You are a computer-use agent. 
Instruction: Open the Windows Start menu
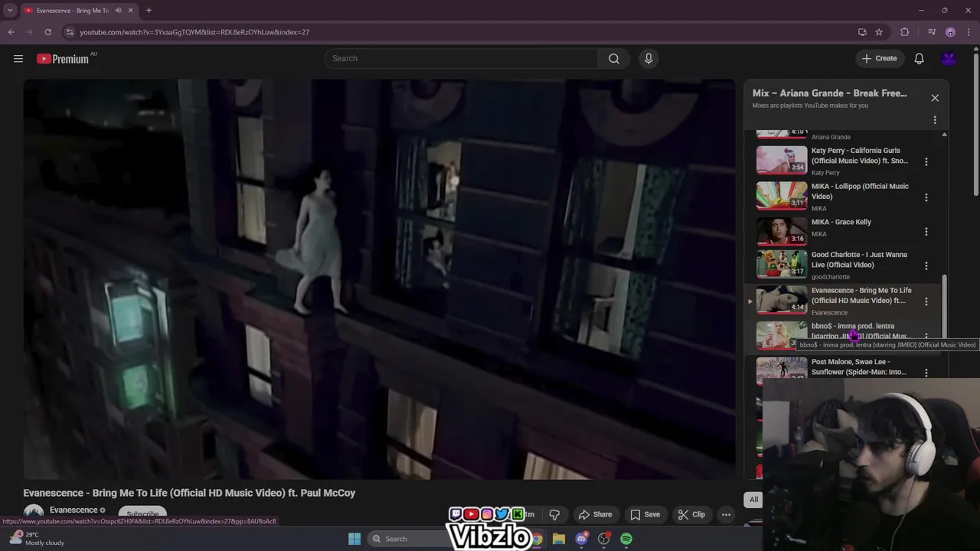click(354, 539)
